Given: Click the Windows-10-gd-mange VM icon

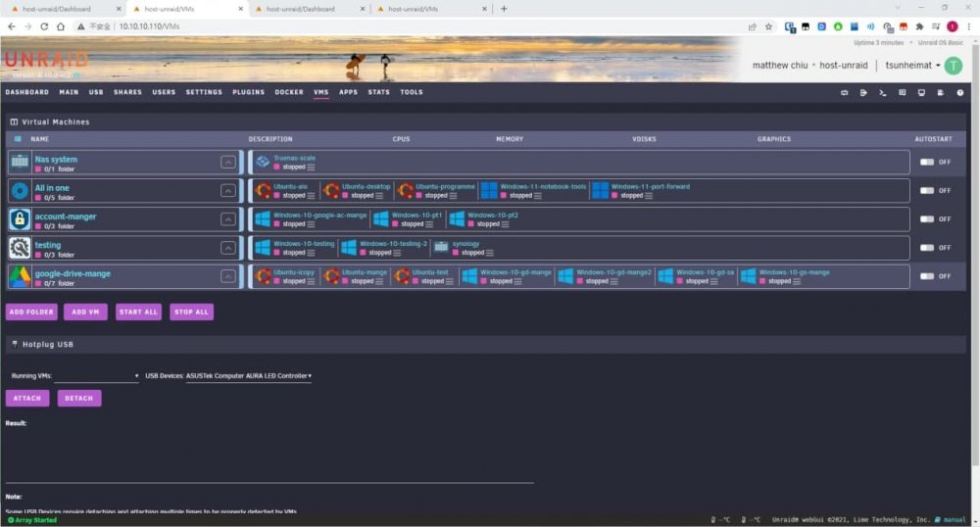Looking at the screenshot, I should pyautogui.click(x=470, y=276).
